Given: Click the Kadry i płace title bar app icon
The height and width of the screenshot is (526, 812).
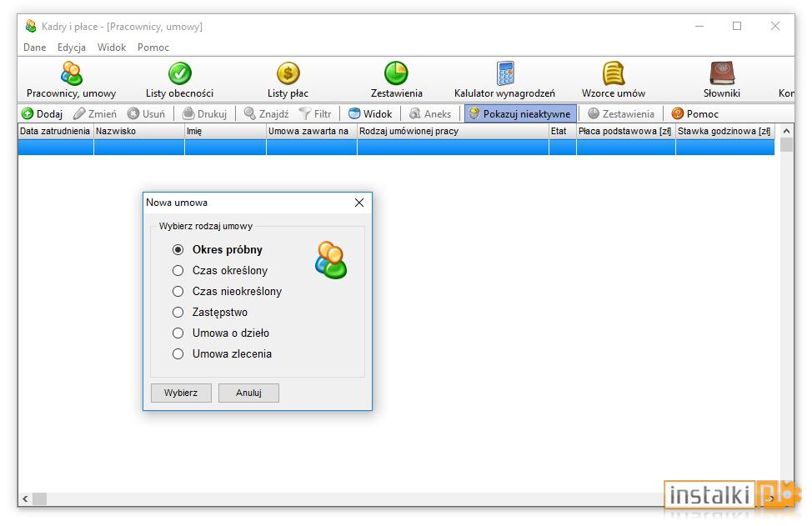Looking at the screenshot, I should [31, 26].
